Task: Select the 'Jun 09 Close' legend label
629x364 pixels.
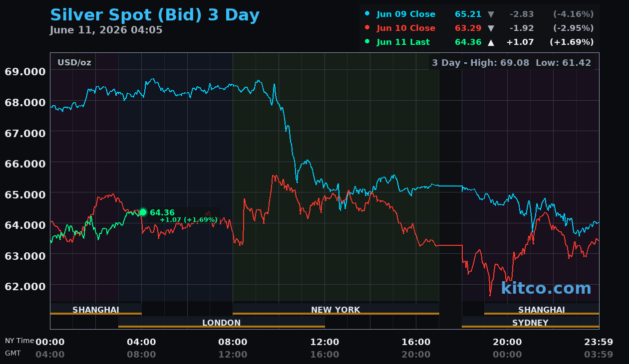Action: pyautogui.click(x=406, y=14)
